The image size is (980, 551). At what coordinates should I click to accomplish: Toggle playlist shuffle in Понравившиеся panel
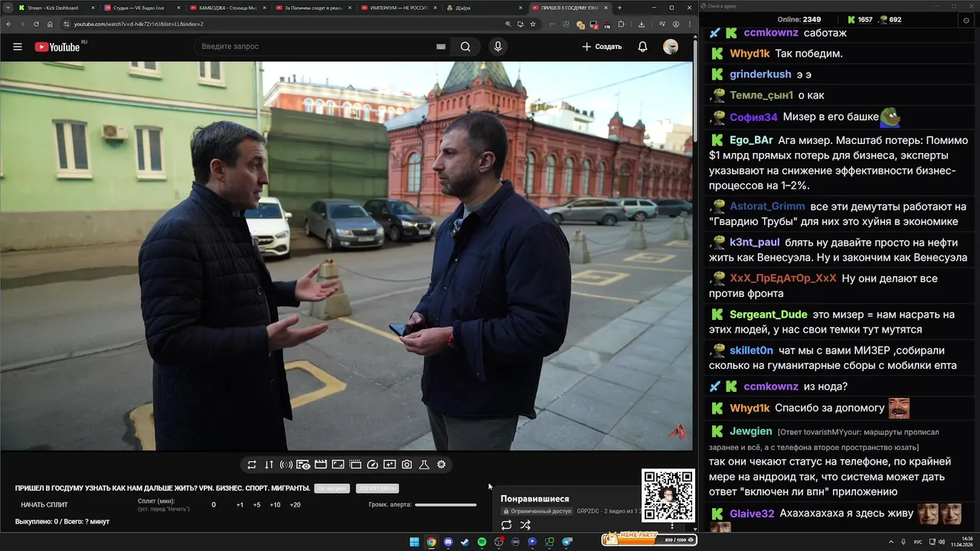tap(525, 525)
